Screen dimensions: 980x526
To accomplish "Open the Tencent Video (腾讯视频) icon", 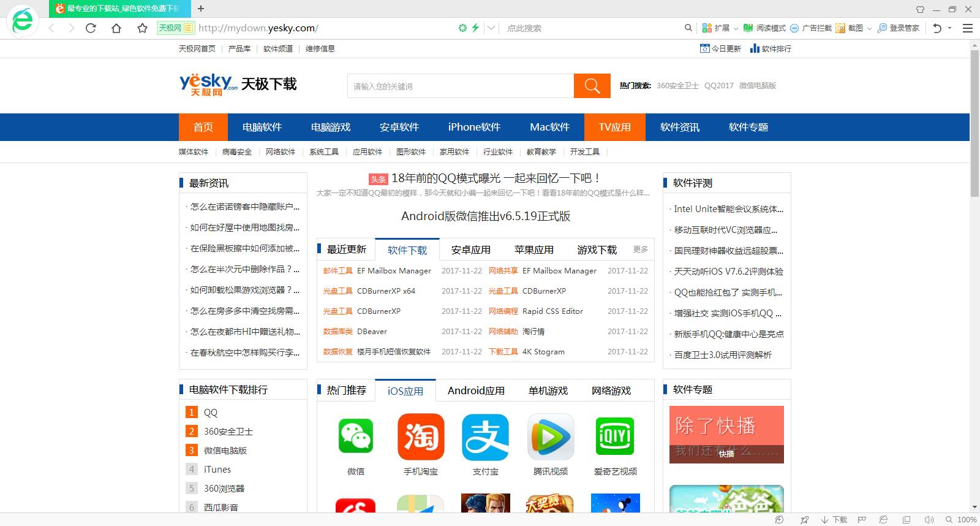I will (550, 436).
